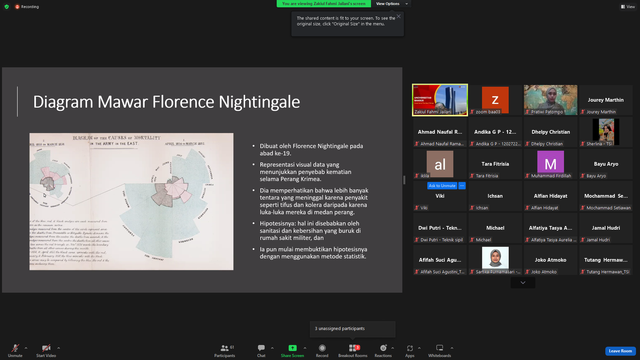Screen dimensions: 640x360
Task: Select the zoom baa03 participant tile
Action: (x=495, y=100)
